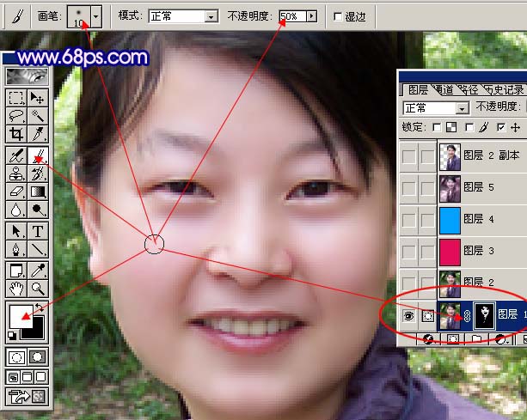Screen dimensions: 527x420
Task: Toggle the lock transparent pixels checkbox
Action: [438, 127]
